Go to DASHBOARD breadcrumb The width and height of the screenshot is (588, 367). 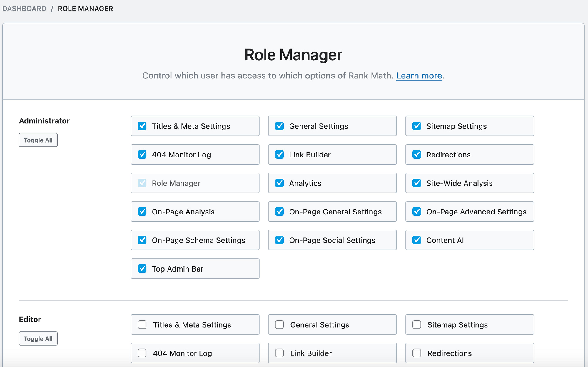point(24,9)
